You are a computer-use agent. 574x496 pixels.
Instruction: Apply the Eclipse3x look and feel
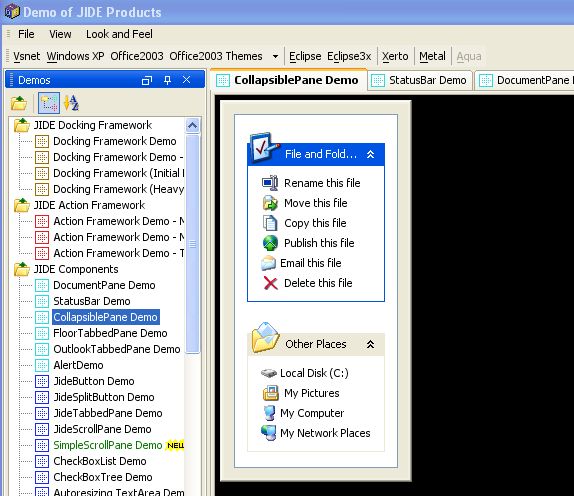[x=349, y=56]
